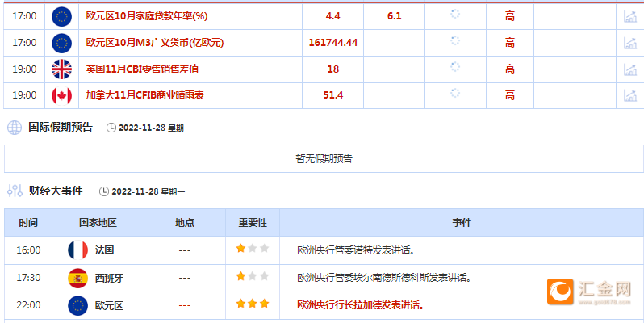Click the star rating for the 法国 event
The height and width of the screenshot is (323, 644).
[x=253, y=248]
